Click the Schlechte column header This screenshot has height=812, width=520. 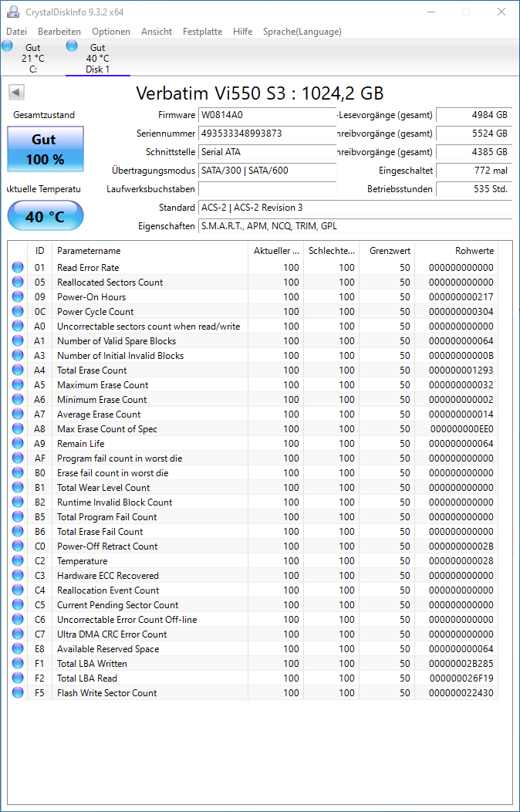click(331, 251)
